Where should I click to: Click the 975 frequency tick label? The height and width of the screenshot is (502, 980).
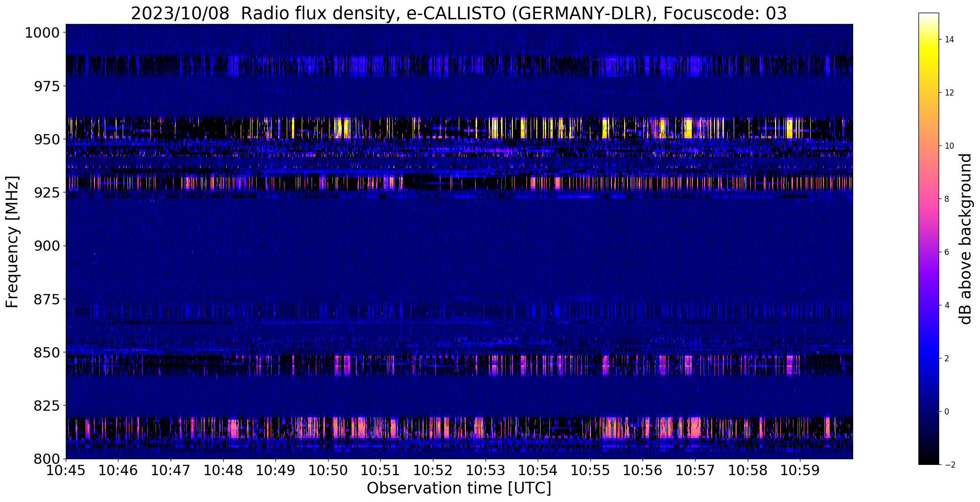[47, 86]
